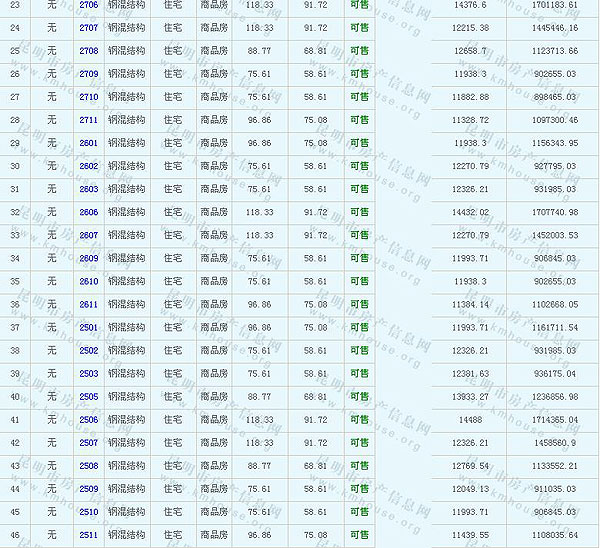Screen dimensions: 600x548
Task: Click the 2609 unit link
Action: click(88, 258)
